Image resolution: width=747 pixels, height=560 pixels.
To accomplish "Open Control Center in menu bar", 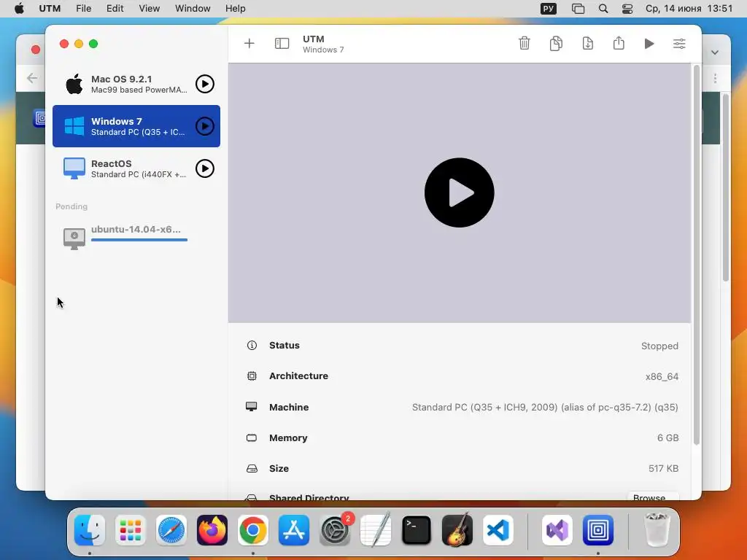I will (x=627, y=9).
